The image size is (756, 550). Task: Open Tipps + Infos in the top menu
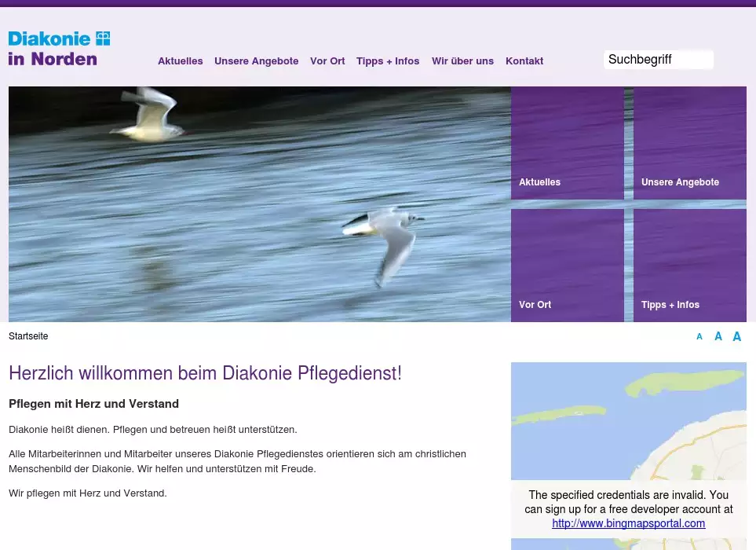[388, 61]
